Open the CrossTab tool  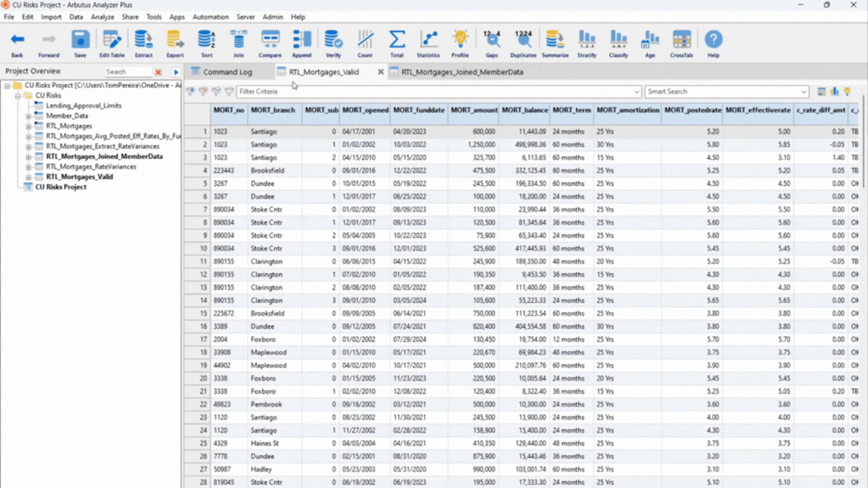(x=681, y=39)
